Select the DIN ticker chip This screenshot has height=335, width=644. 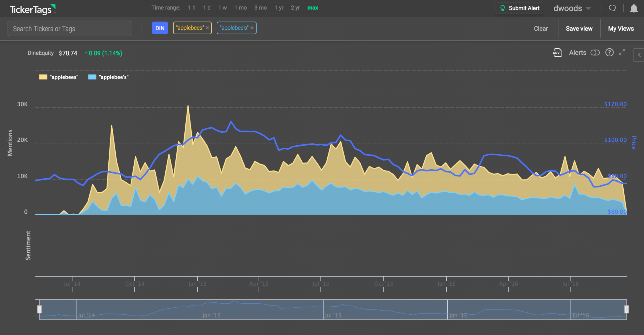coord(160,28)
